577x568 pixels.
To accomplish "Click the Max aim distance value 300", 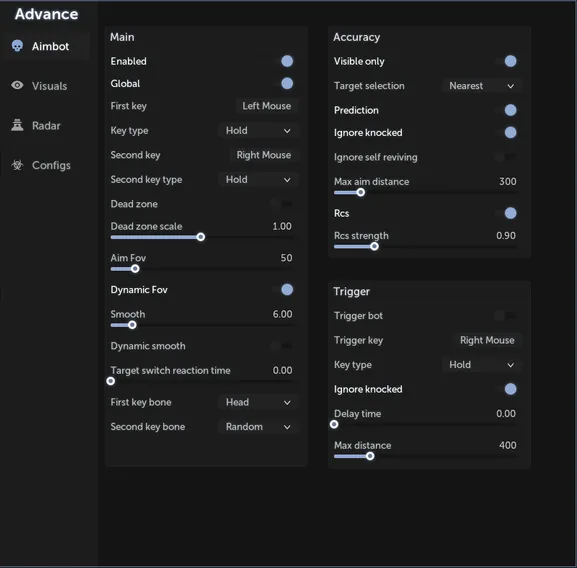I will [x=507, y=181].
